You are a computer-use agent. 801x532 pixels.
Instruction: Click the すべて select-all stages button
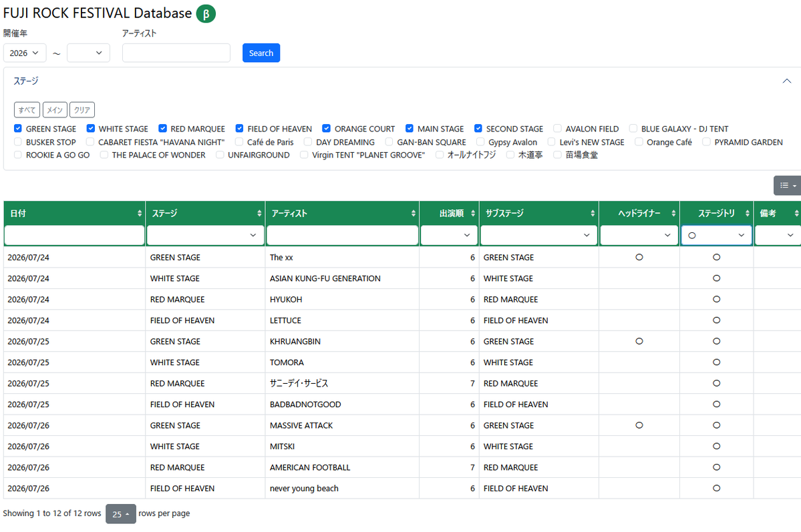tap(27, 109)
